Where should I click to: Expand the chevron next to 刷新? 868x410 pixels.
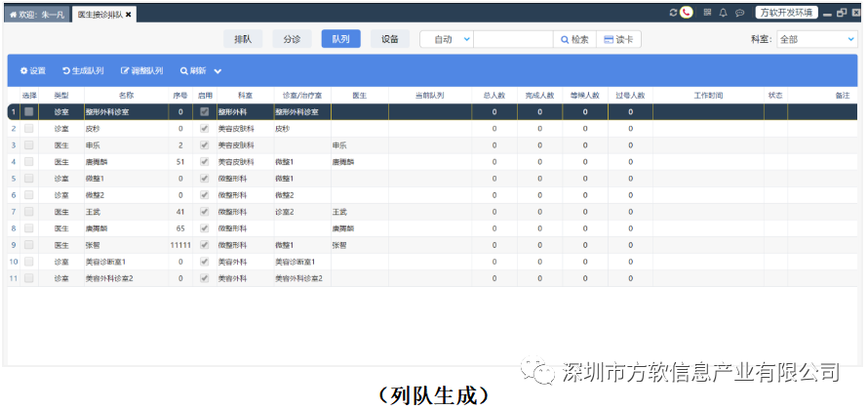point(217,71)
